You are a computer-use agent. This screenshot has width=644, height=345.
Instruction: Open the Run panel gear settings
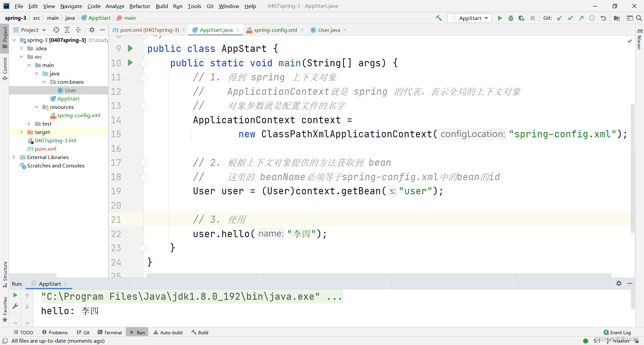click(x=619, y=283)
